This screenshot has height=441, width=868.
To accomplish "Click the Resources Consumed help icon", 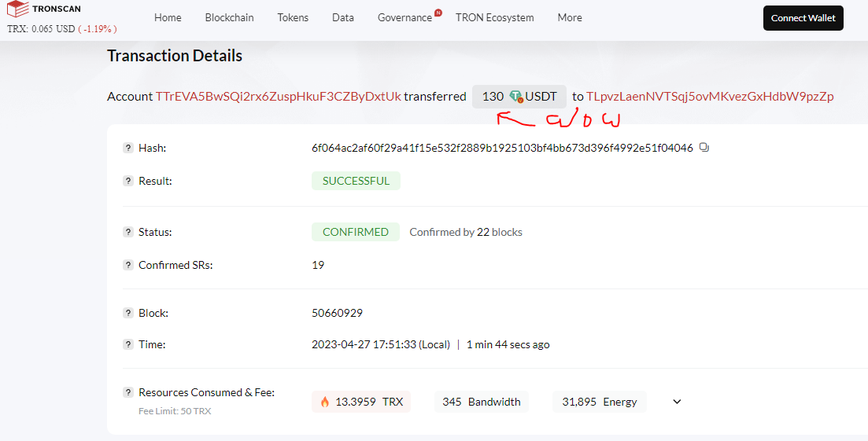I will [x=127, y=392].
